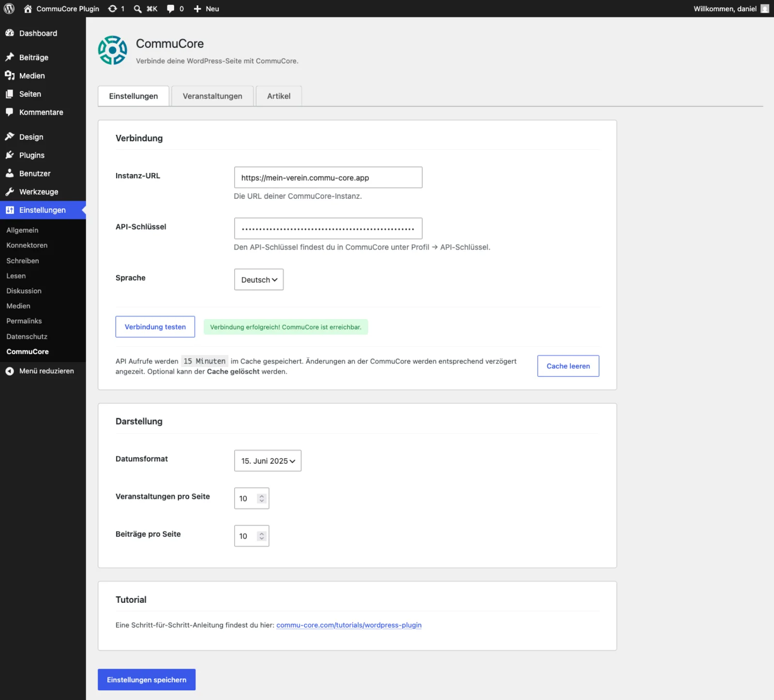Click the API-Schlüssel password field
The height and width of the screenshot is (700, 774).
[328, 228]
